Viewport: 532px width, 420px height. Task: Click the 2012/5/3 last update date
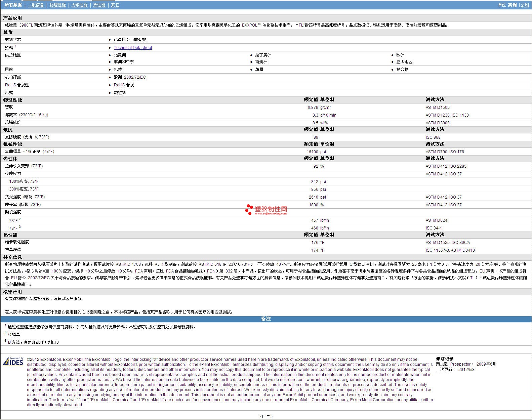pyautogui.click(x=466, y=370)
